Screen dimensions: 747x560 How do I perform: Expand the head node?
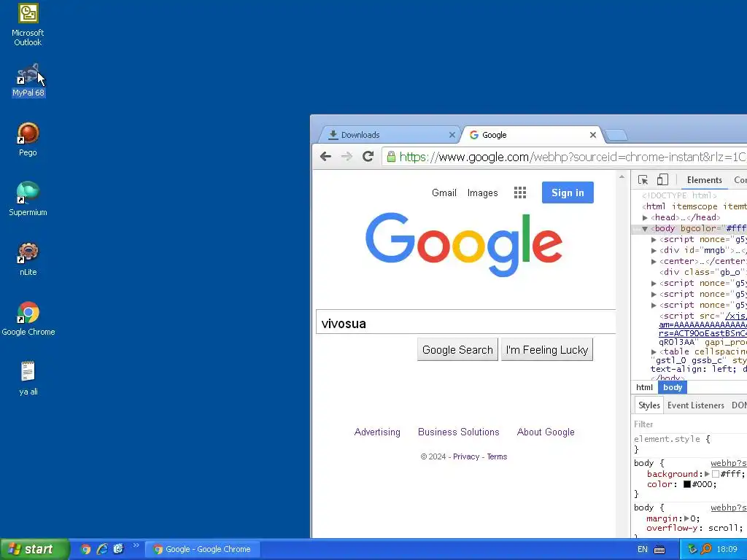645,218
